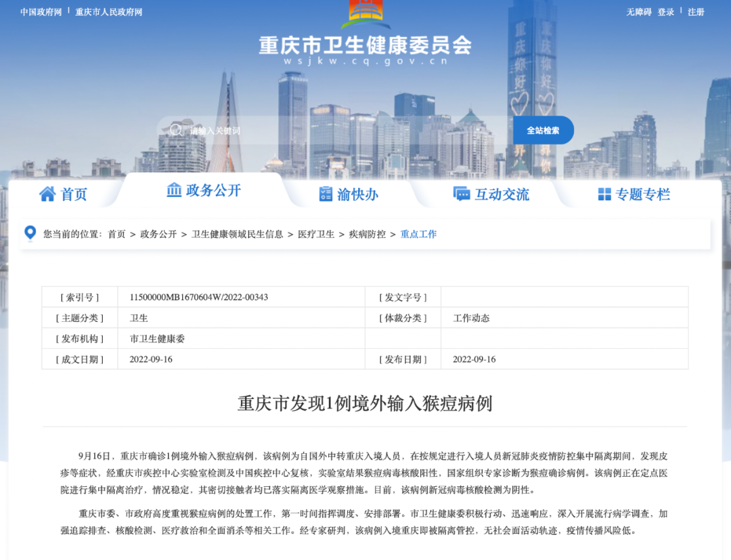Click the 登录 login link

(x=666, y=12)
